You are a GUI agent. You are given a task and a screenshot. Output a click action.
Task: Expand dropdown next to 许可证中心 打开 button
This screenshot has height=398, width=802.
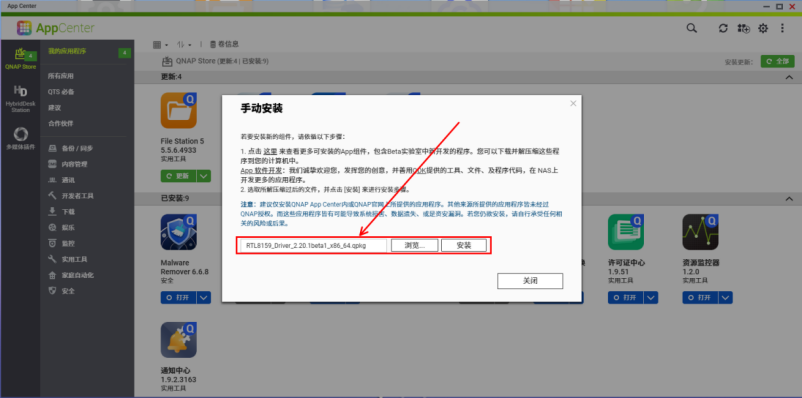click(x=652, y=298)
